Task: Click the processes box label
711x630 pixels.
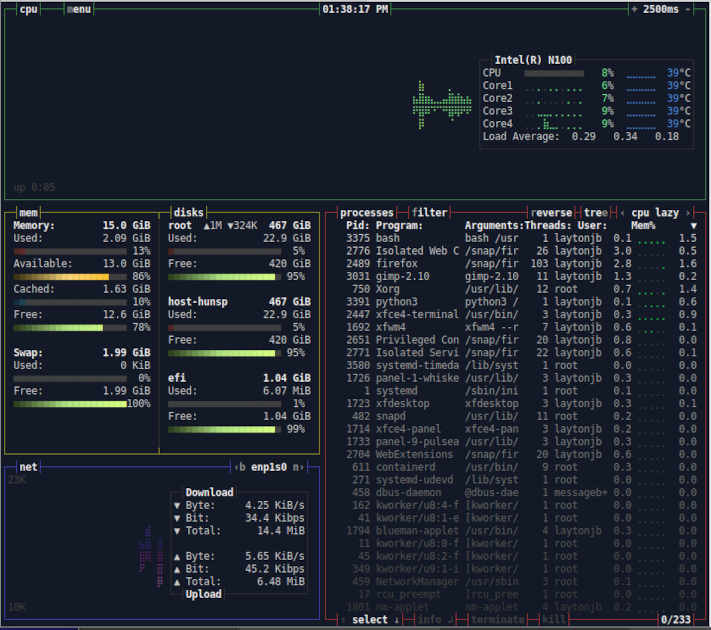Action: tap(366, 213)
